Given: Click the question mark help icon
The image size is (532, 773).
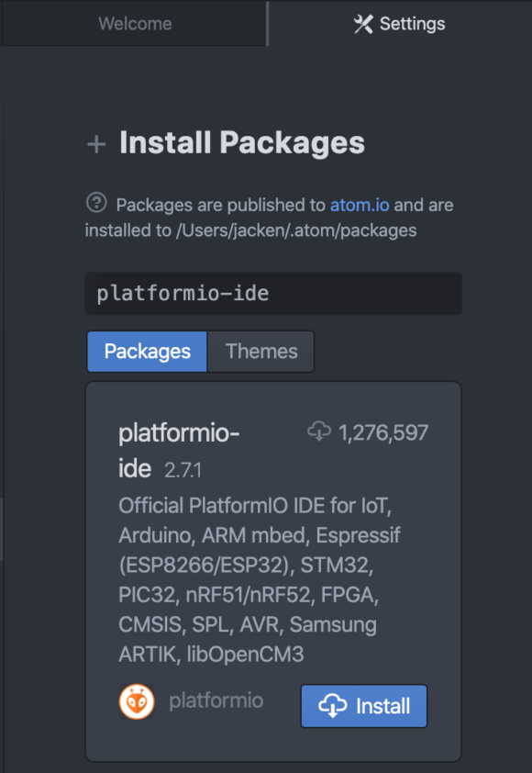Looking at the screenshot, I should (96, 203).
